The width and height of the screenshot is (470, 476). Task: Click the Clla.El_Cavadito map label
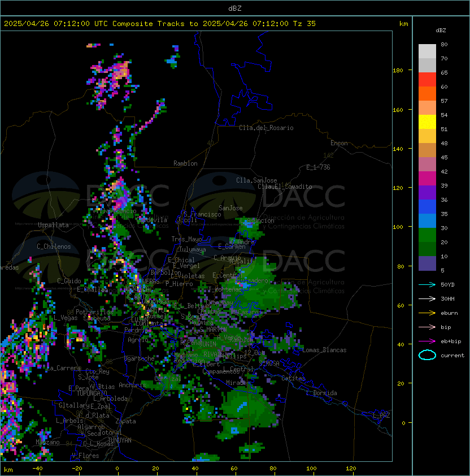click(285, 187)
